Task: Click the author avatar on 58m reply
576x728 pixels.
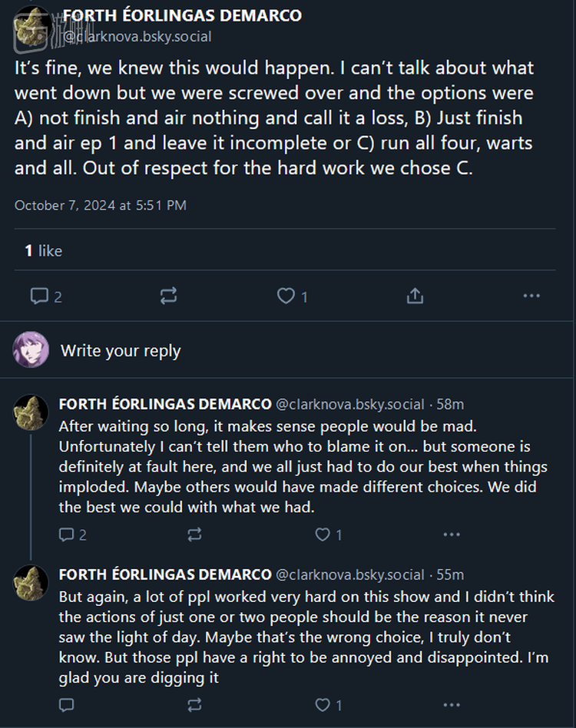Action: pyautogui.click(x=31, y=412)
